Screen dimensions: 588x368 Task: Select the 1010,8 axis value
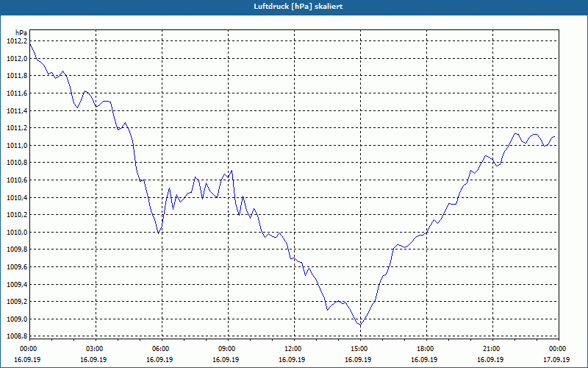17,163
